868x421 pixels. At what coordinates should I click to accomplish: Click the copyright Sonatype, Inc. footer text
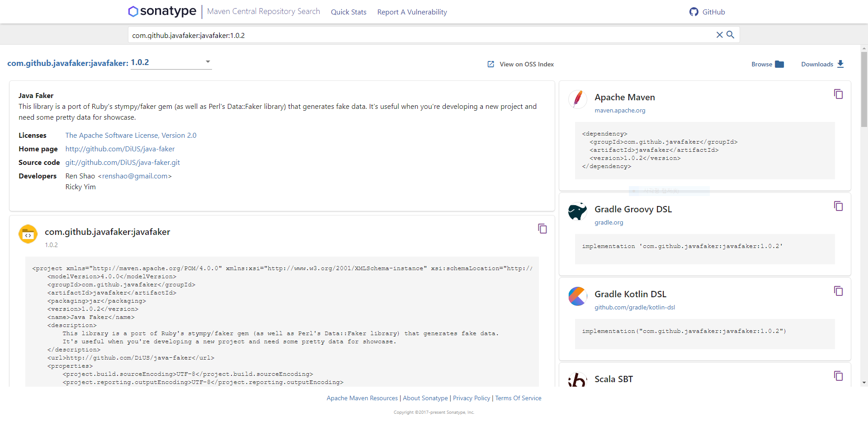click(x=434, y=412)
